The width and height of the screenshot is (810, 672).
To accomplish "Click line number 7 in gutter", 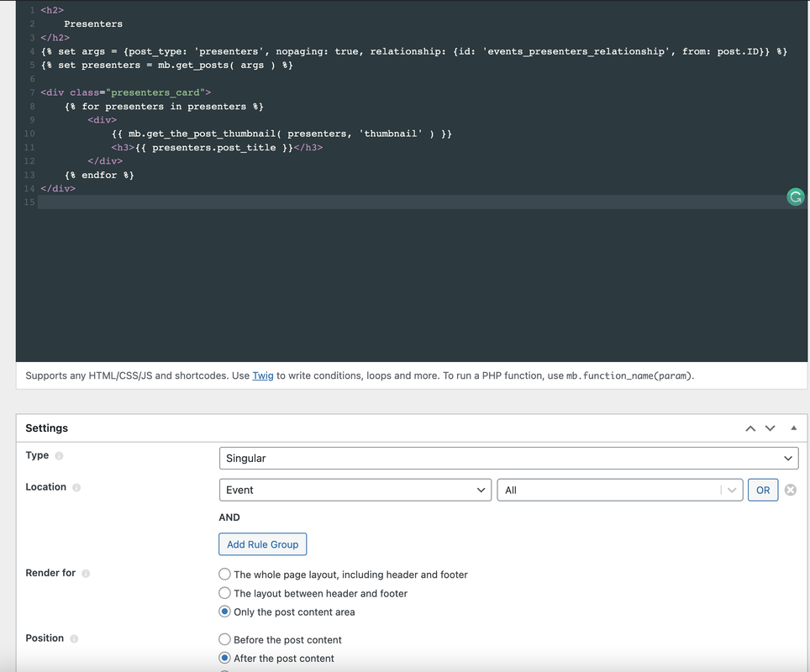I will [x=32, y=92].
